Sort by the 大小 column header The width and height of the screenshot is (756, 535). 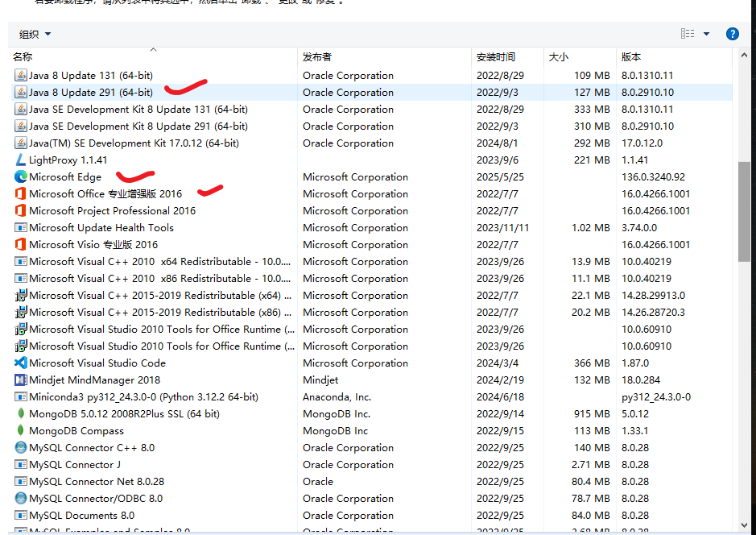[x=580, y=56]
